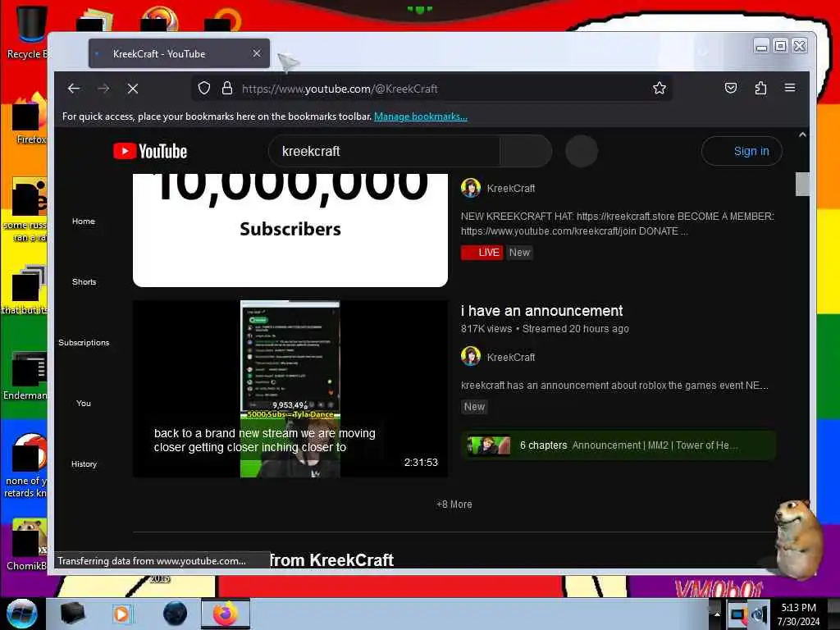Open Shorts in YouTube sidebar
Image resolution: width=840 pixels, height=630 pixels.
click(84, 282)
